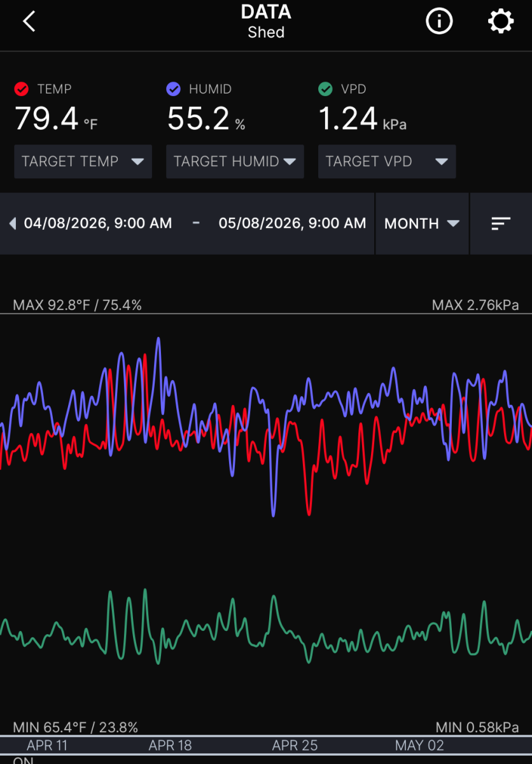Expand the TARGET TEMP dropdown
Viewport: 532px width, 764px height.
[x=83, y=162]
